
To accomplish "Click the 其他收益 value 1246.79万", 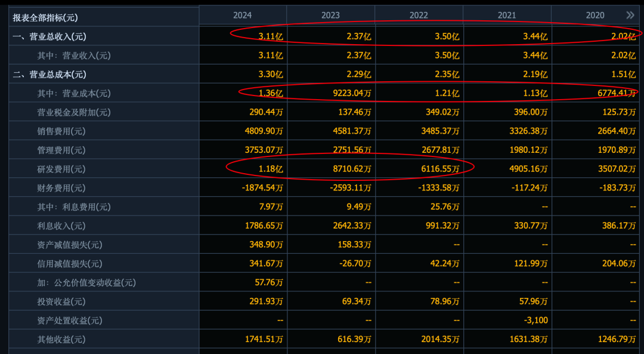I will click(617, 339).
